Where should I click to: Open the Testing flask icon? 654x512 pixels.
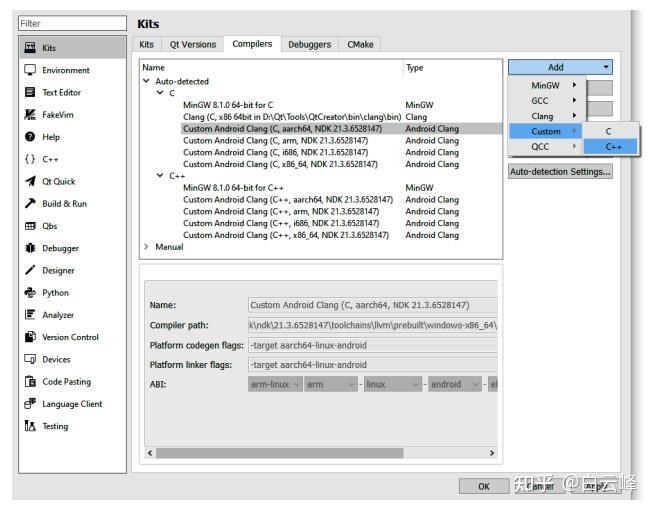(30, 426)
